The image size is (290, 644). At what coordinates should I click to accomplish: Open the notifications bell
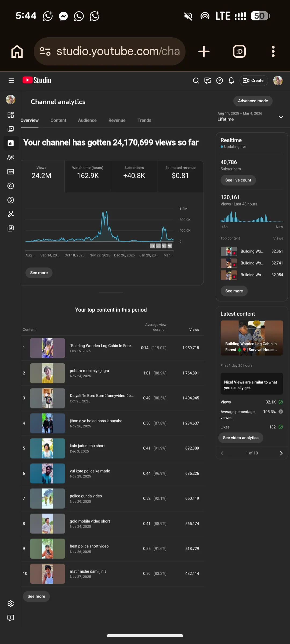(231, 80)
